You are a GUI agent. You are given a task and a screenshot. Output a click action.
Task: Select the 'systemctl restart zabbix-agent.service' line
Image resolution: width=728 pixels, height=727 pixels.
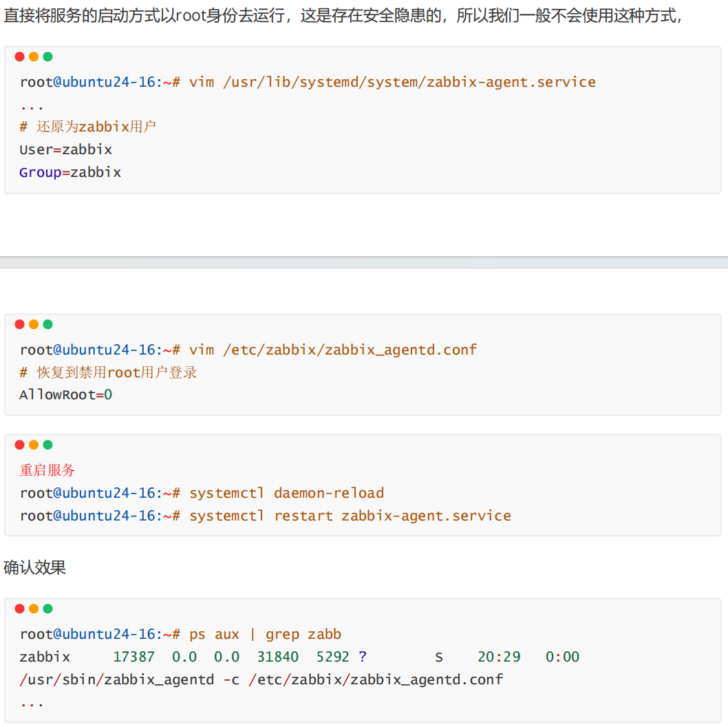(x=265, y=516)
